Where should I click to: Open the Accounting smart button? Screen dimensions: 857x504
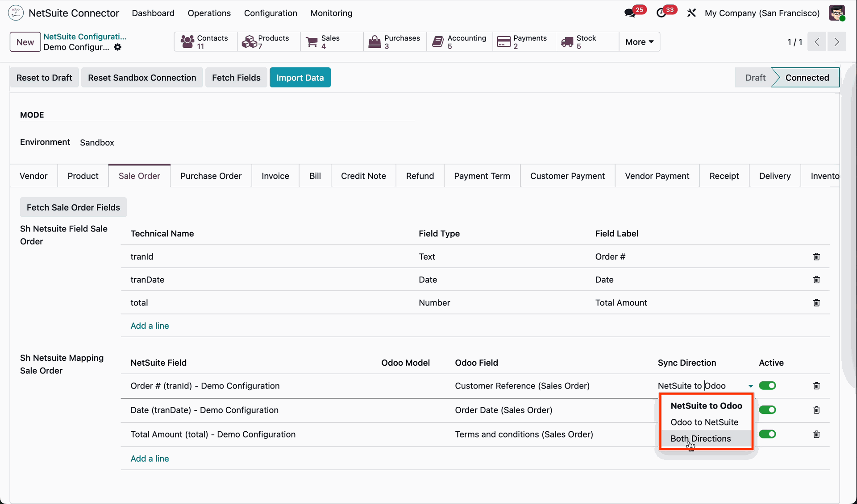click(x=460, y=42)
